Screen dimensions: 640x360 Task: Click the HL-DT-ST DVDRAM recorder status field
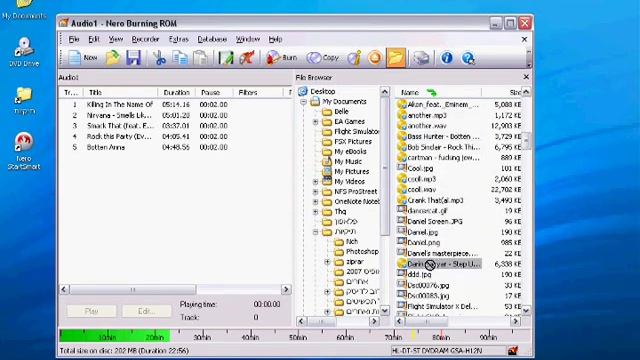pos(448,351)
